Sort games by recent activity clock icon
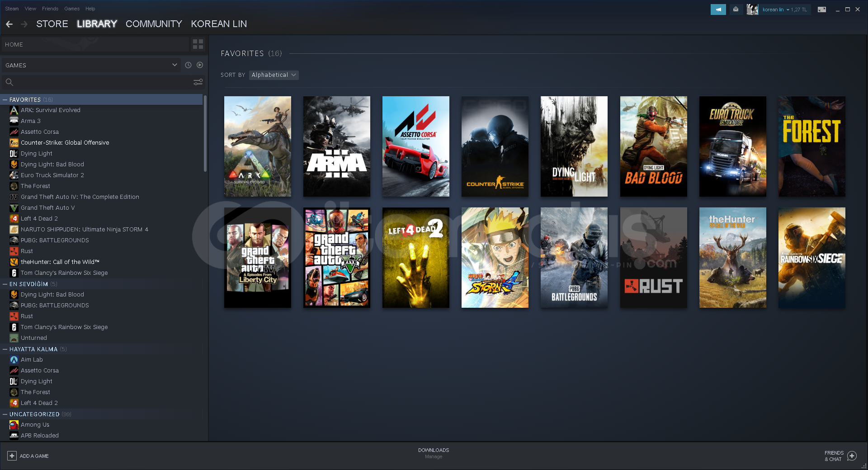The height and width of the screenshot is (470, 868). 189,65
